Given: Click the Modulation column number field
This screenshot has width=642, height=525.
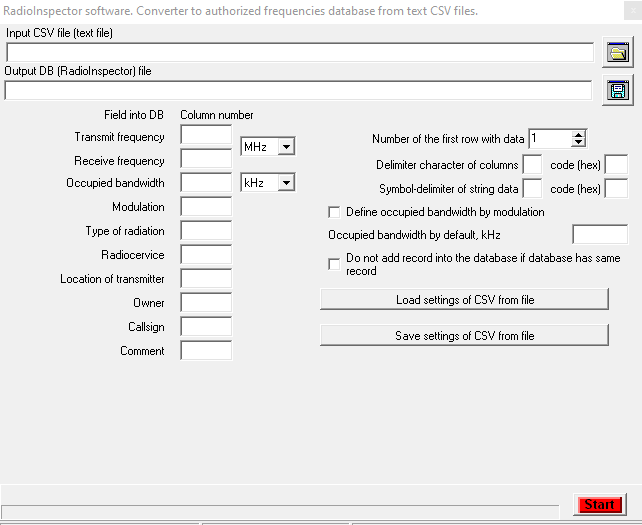Looking at the screenshot, I should click(x=206, y=207).
